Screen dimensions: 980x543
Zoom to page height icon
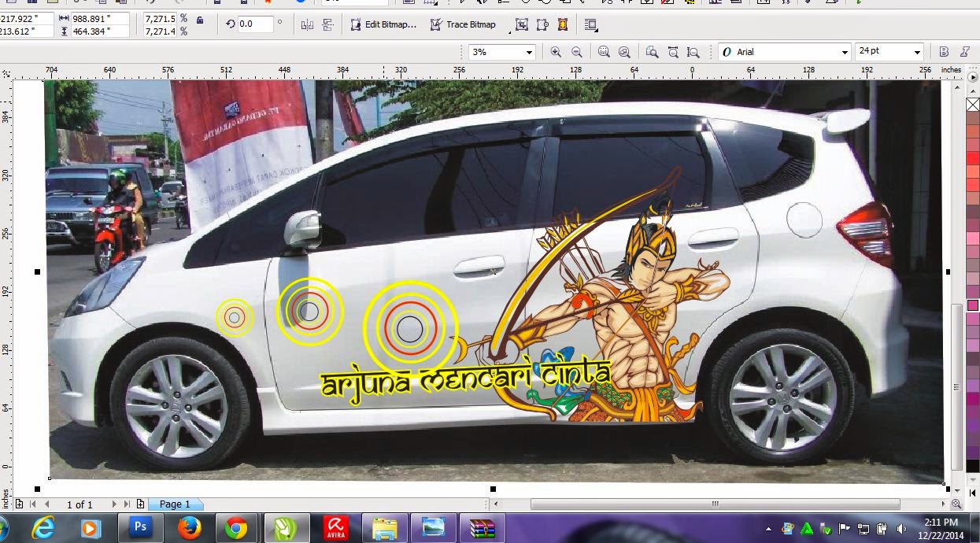tap(693, 52)
